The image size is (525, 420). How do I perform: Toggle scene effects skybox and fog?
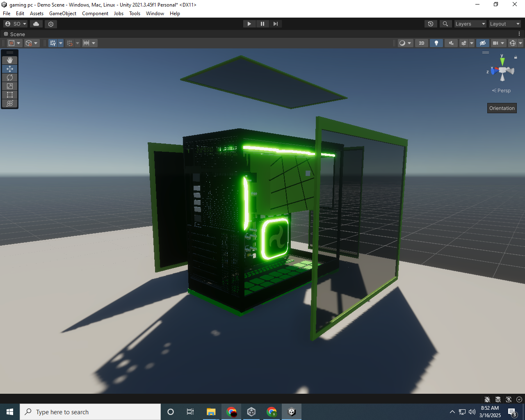coord(464,43)
